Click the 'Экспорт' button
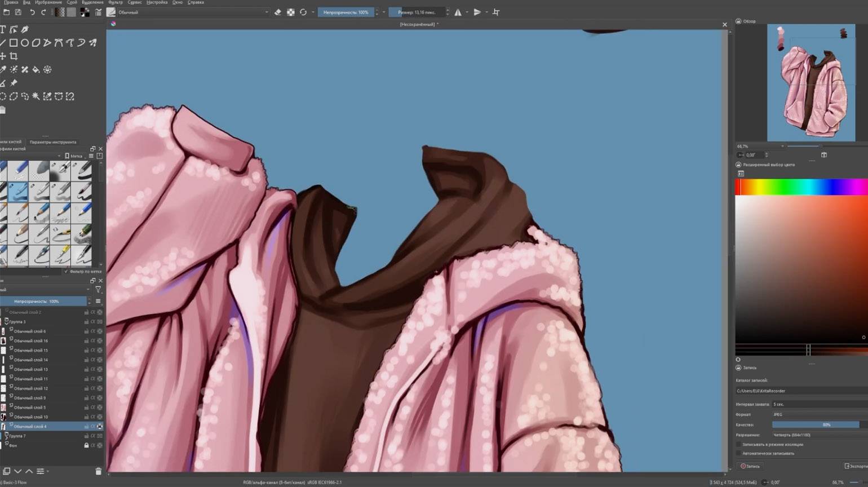The height and width of the screenshot is (487, 868). 856,466
